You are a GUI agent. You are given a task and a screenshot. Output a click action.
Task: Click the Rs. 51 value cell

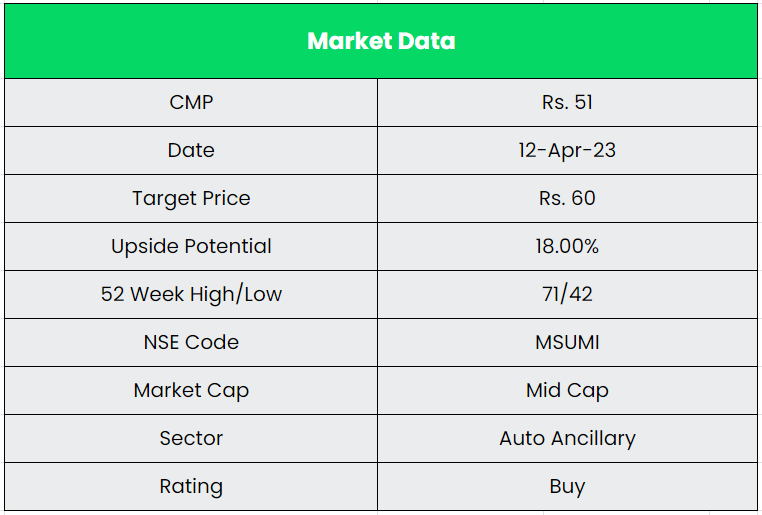(567, 102)
